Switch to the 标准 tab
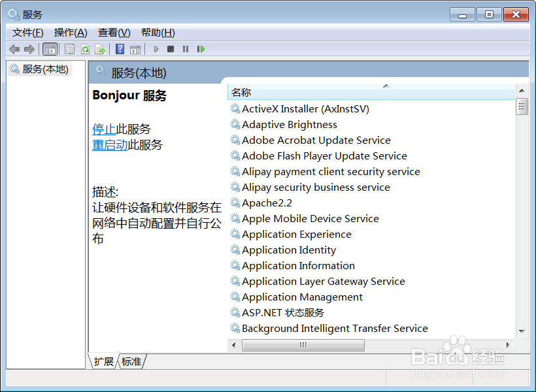The height and width of the screenshot is (392, 536). tap(131, 361)
